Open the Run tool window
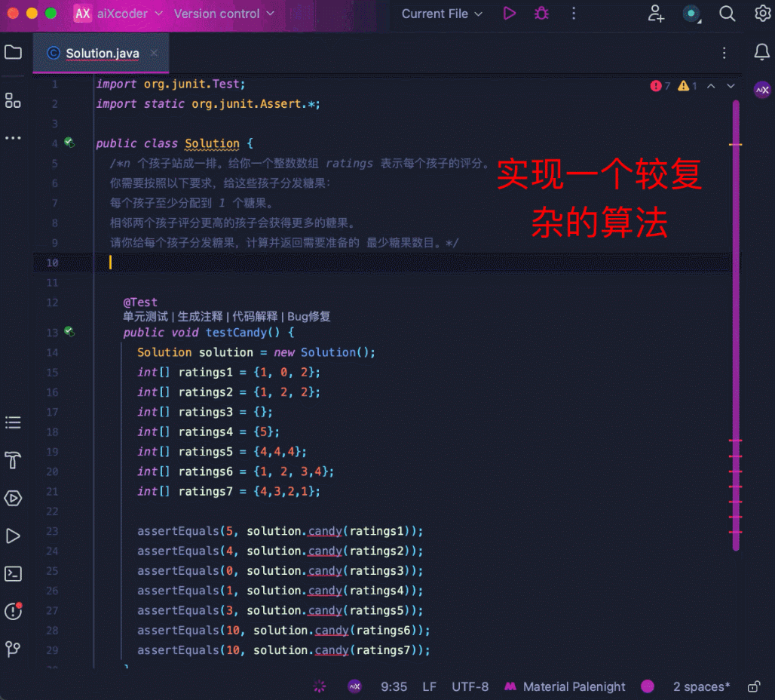This screenshot has width=775, height=700. (x=13, y=536)
